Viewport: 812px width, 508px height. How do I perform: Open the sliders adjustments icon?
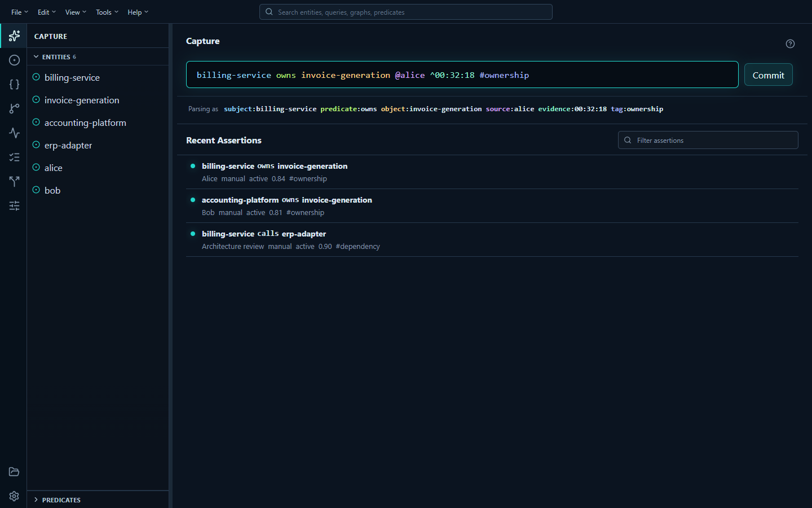[14, 206]
